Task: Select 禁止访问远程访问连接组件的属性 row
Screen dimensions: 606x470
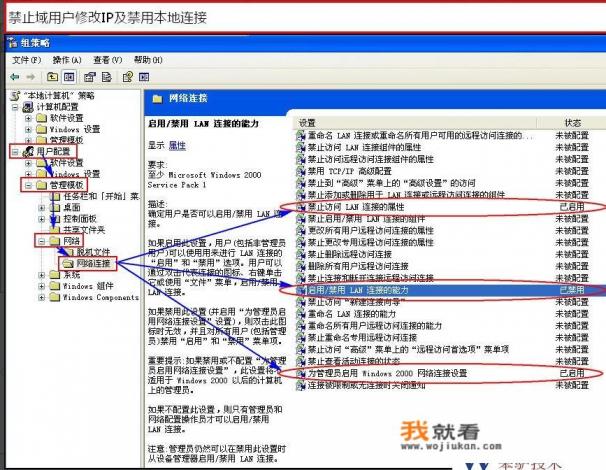Action: 443,159
